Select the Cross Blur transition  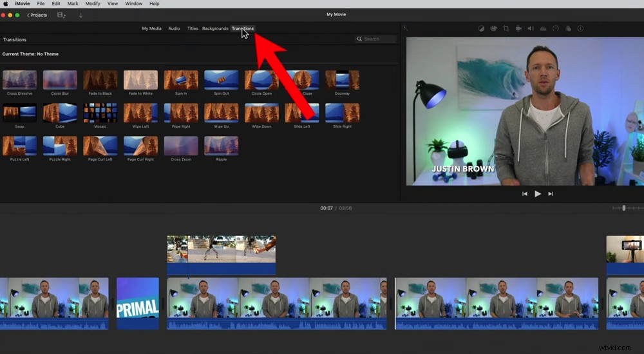pos(60,80)
